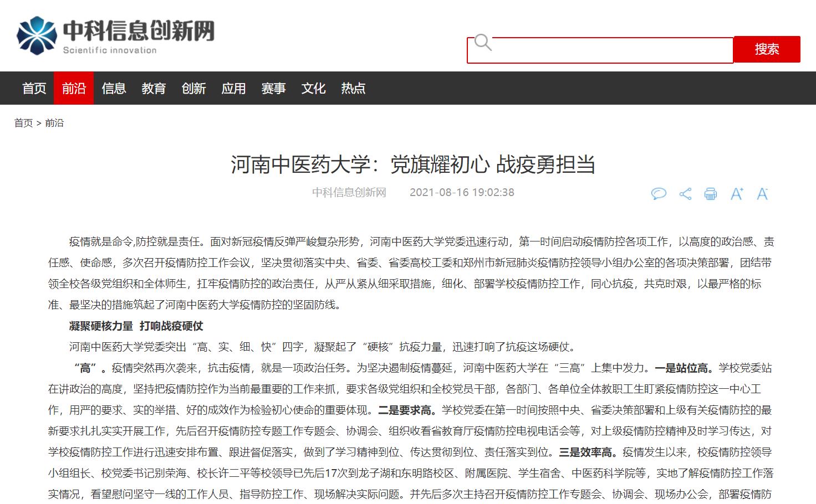816x504 pixels.
Task: Go to the 信息 section
Action: (x=114, y=89)
